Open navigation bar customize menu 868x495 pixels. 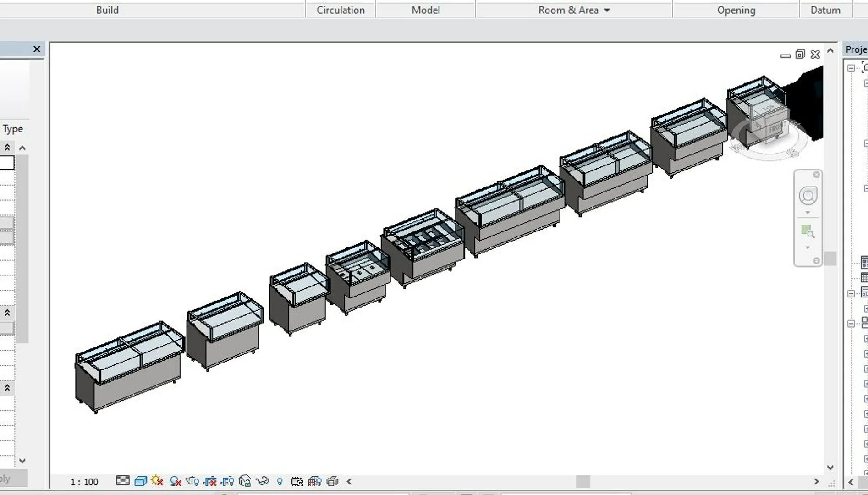tap(816, 261)
